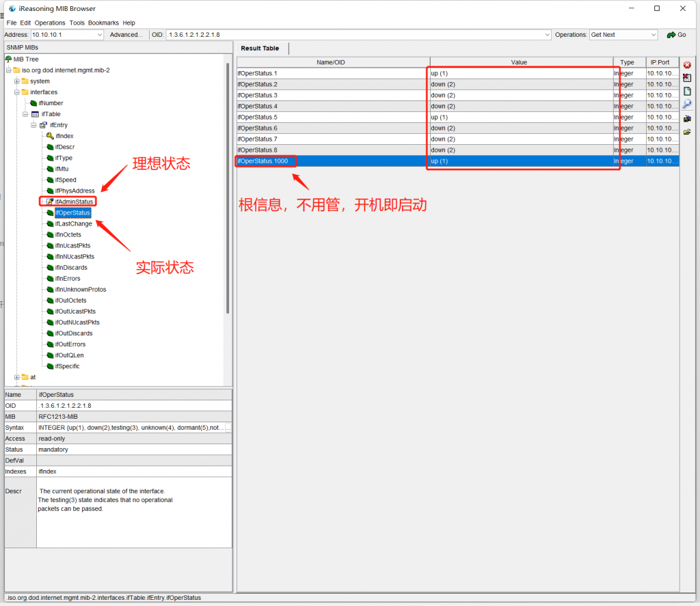The height and width of the screenshot is (606, 700).
Task: Click the Advanced... button
Action: pos(126,35)
